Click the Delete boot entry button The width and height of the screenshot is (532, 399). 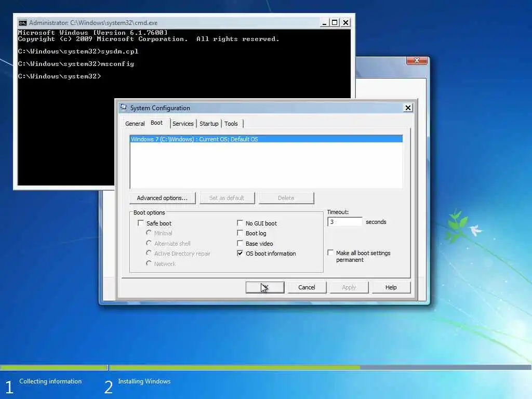pos(286,198)
